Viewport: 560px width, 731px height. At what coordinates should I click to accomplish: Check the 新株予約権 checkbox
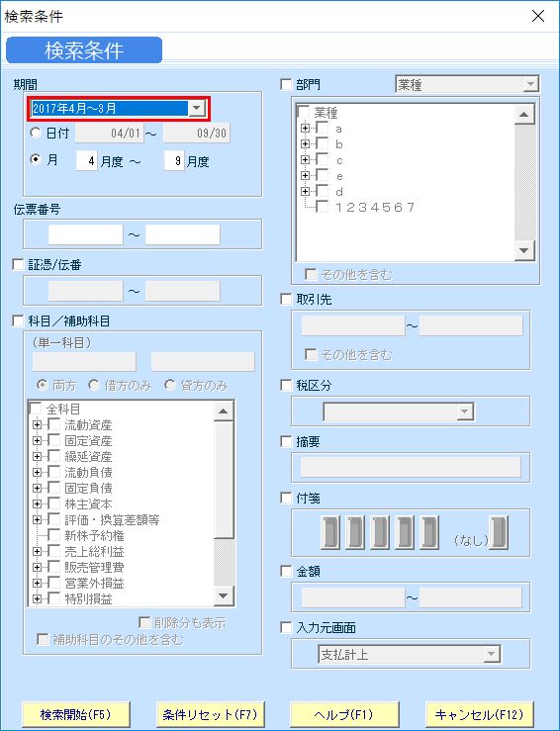[x=54, y=535]
